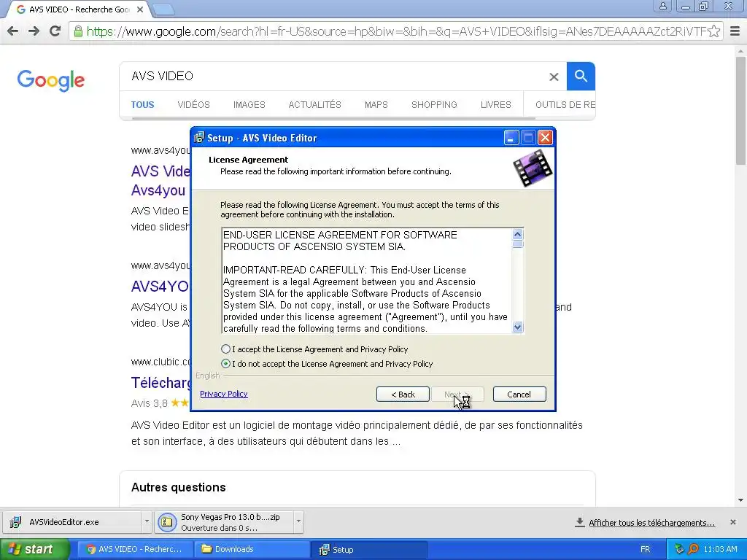Switch to MAPS search tab

point(376,105)
